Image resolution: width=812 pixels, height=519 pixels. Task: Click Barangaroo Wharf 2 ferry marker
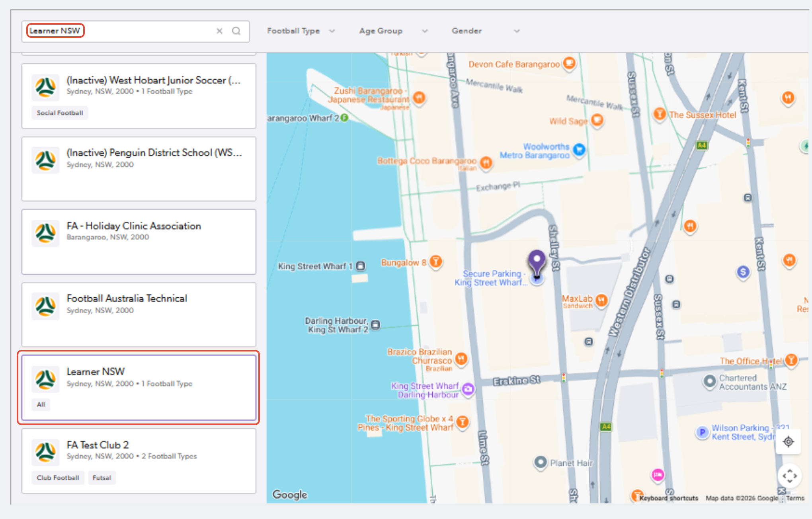coord(345,118)
